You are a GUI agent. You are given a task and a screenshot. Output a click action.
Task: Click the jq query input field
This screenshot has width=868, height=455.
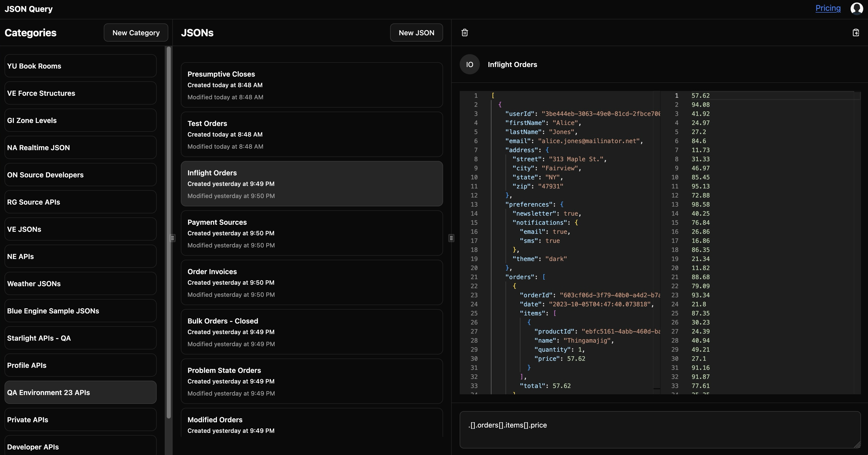coord(660,430)
